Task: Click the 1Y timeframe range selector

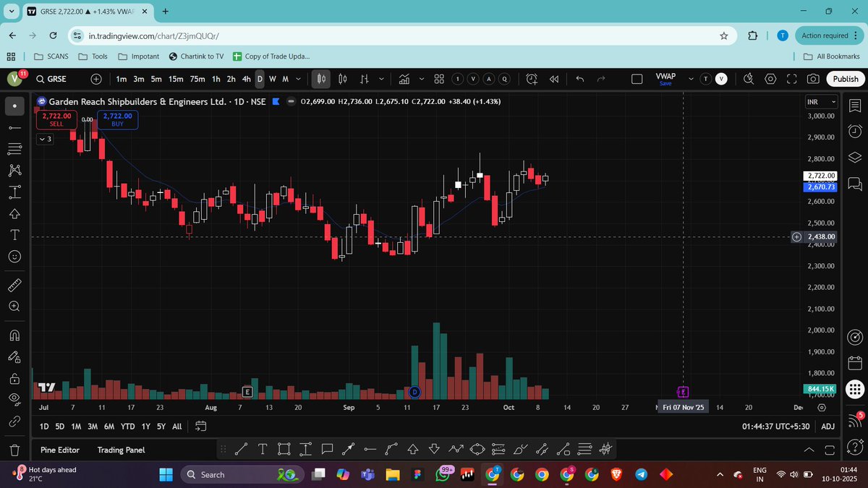Action: click(145, 427)
